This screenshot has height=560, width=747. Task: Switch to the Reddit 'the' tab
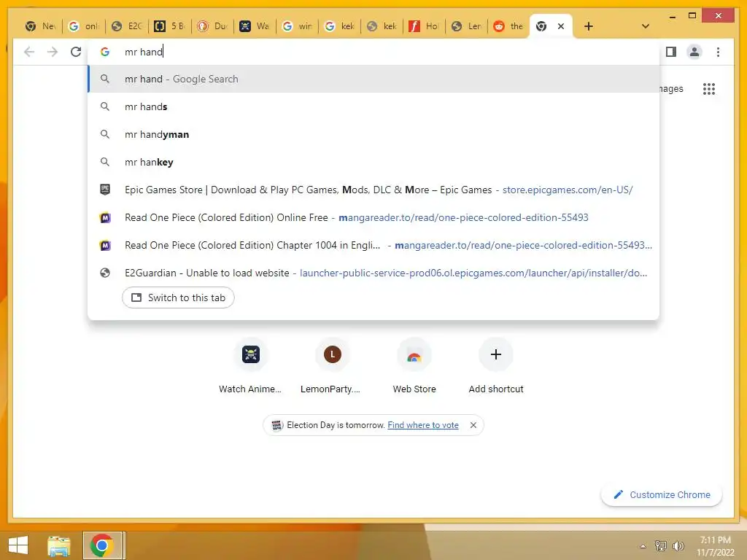508,26
